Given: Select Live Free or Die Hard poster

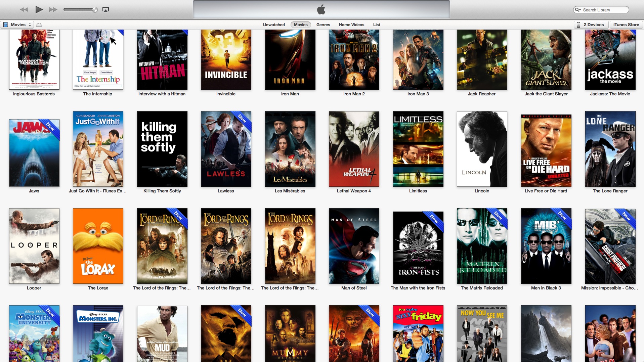Looking at the screenshot, I should (x=546, y=150).
